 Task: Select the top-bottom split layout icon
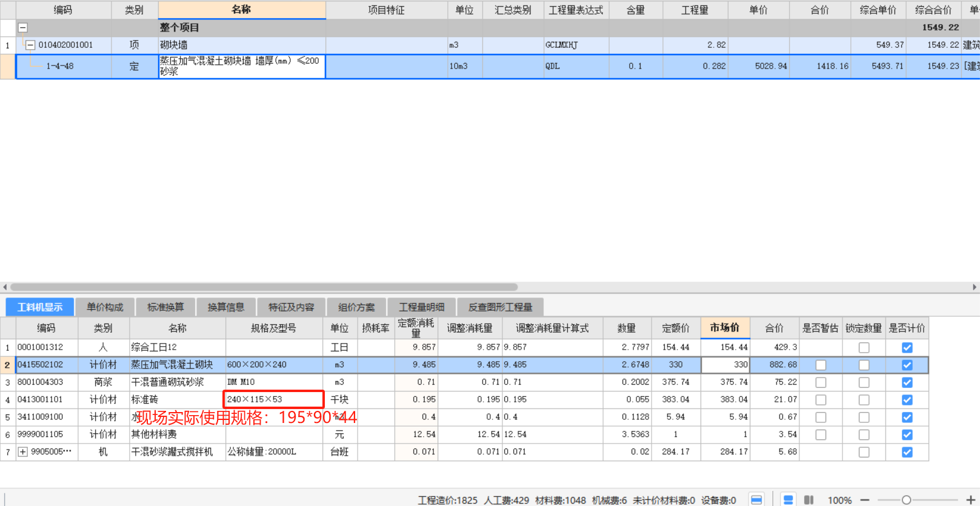pos(788,500)
